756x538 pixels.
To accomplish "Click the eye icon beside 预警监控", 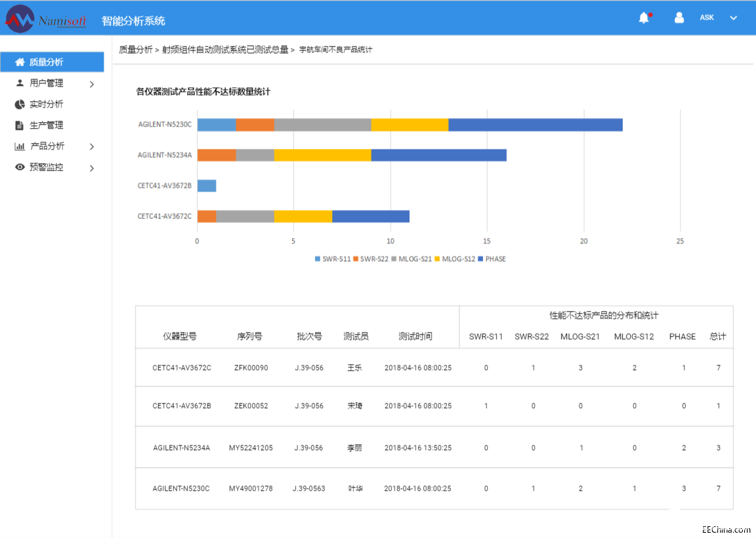I will click(20, 167).
